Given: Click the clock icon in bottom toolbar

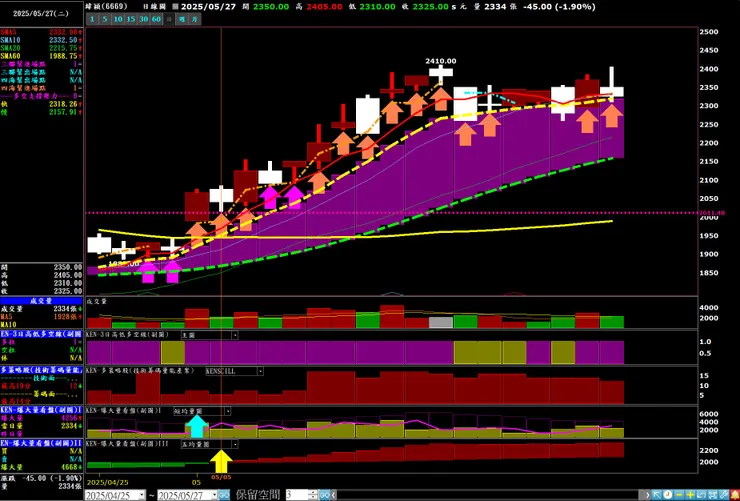Looking at the screenshot, I should point(668,495).
